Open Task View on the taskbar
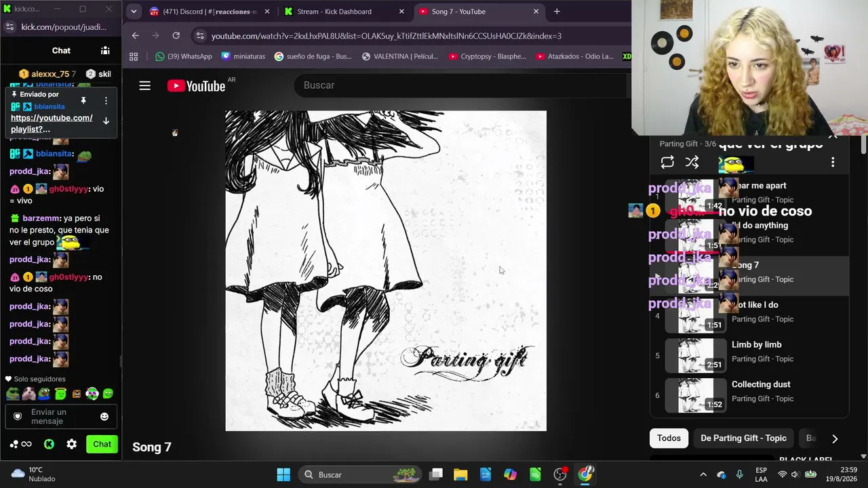 tap(436, 474)
